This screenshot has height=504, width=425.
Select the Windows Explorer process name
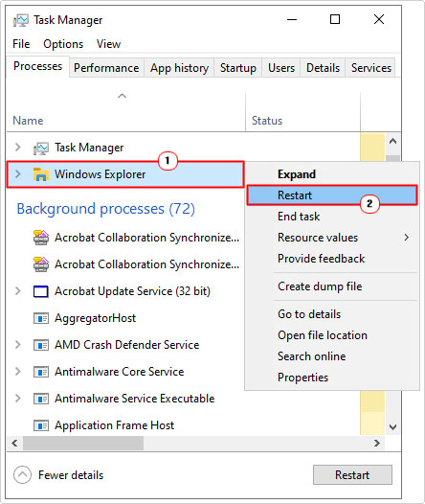100,174
